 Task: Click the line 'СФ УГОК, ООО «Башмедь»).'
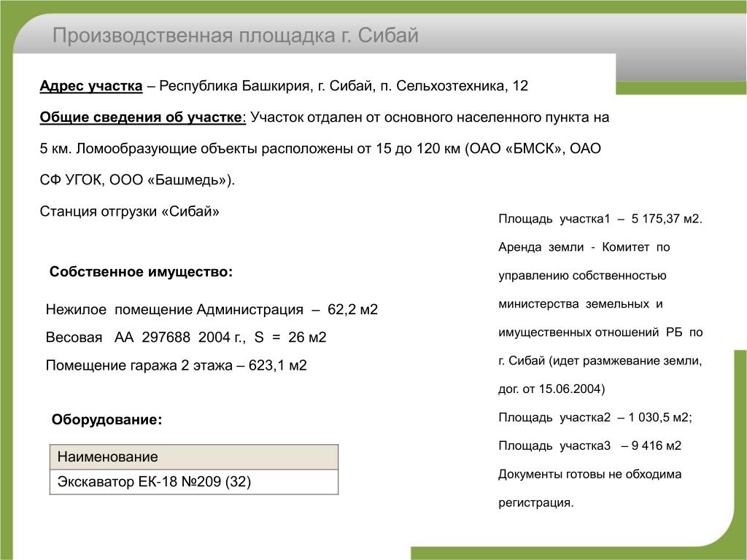point(137,180)
